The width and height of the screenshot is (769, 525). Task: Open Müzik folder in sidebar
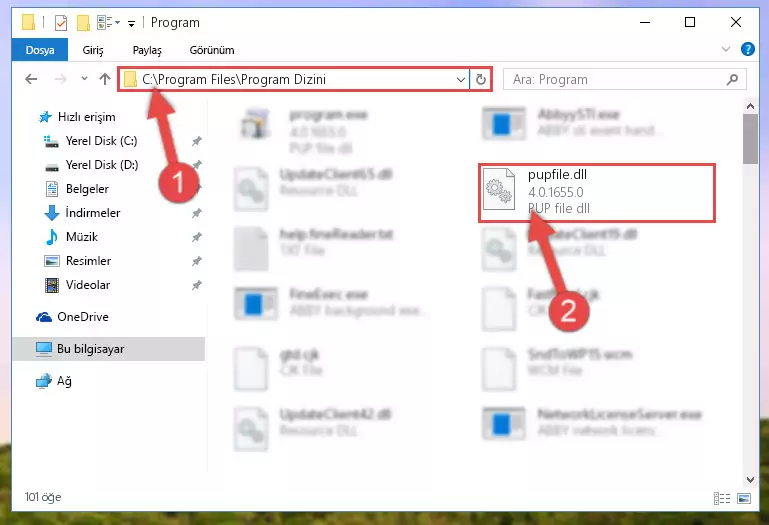(x=82, y=237)
